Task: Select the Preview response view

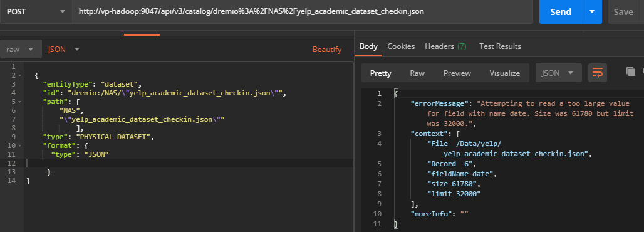Action: (x=457, y=73)
